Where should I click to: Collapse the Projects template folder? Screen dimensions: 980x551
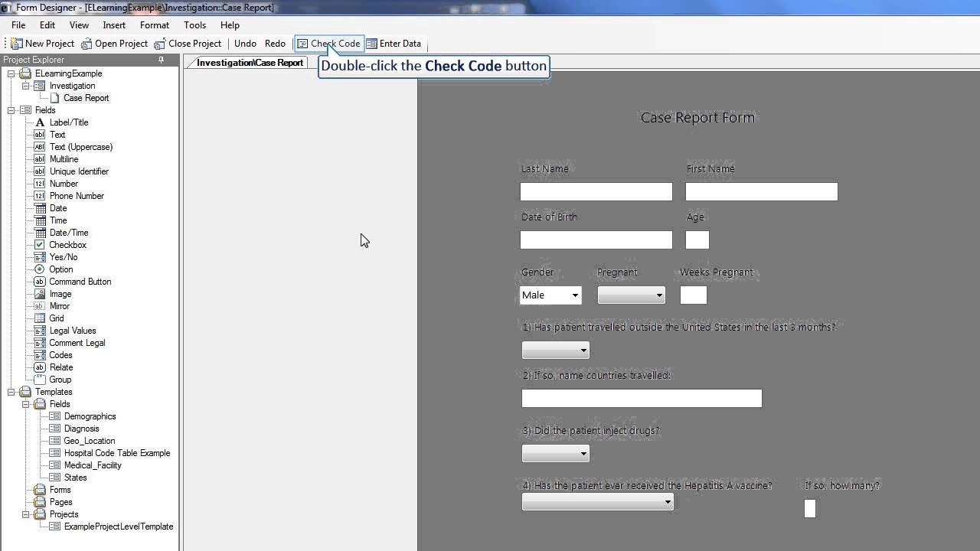pos(26,514)
